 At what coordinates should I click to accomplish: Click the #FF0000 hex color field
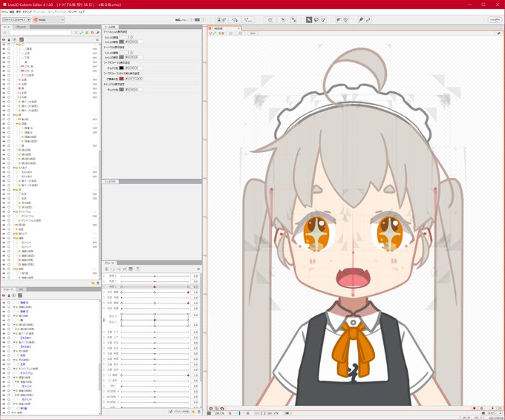(x=134, y=79)
